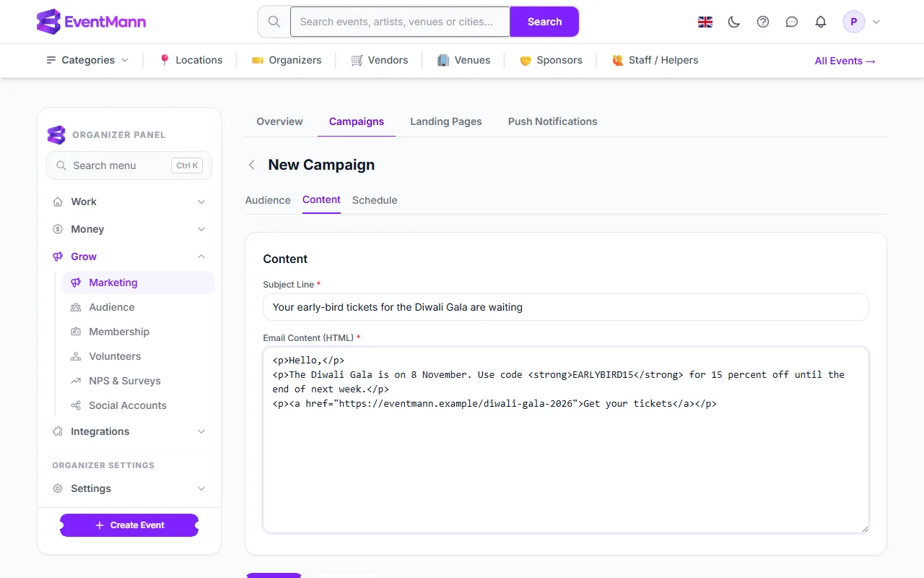Image resolution: width=924 pixels, height=578 pixels.
Task: Switch to the Push Notifications tab
Action: point(553,121)
